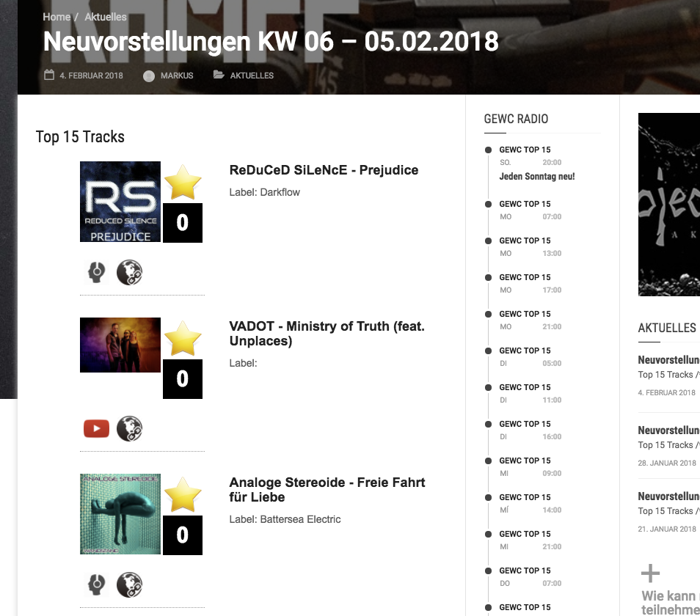Click the globe link icon under VADOT track
The height and width of the screenshot is (616, 700).
129,429
